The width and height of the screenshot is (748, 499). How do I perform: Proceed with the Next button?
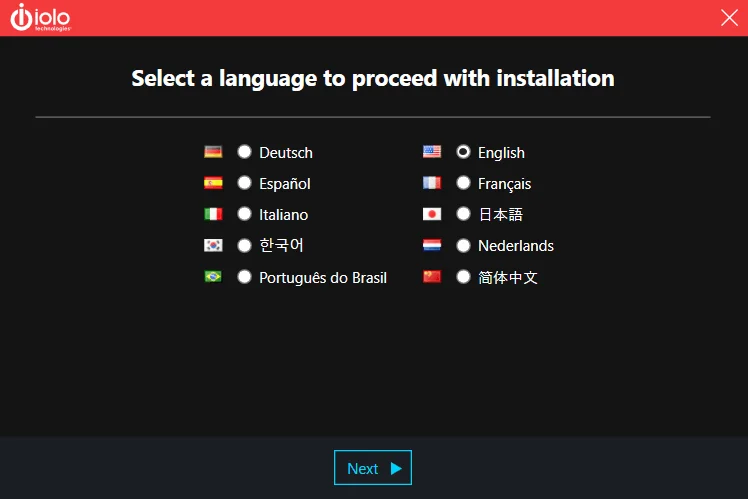373,468
